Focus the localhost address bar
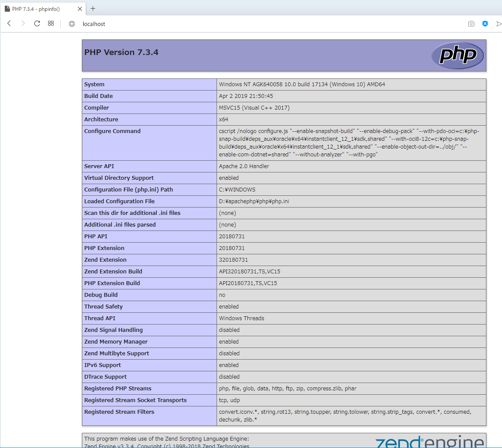The height and width of the screenshot is (448, 502). tap(94, 24)
